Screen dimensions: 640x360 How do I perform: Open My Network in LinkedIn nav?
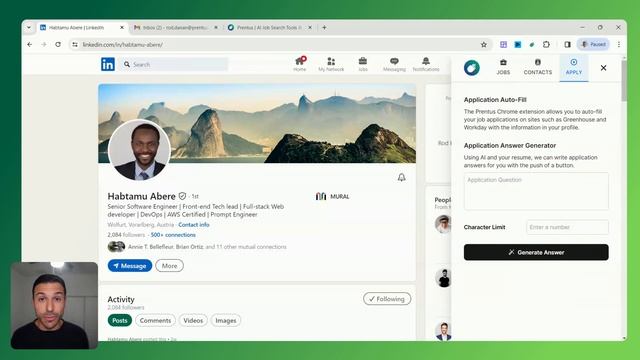coord(331,64)
